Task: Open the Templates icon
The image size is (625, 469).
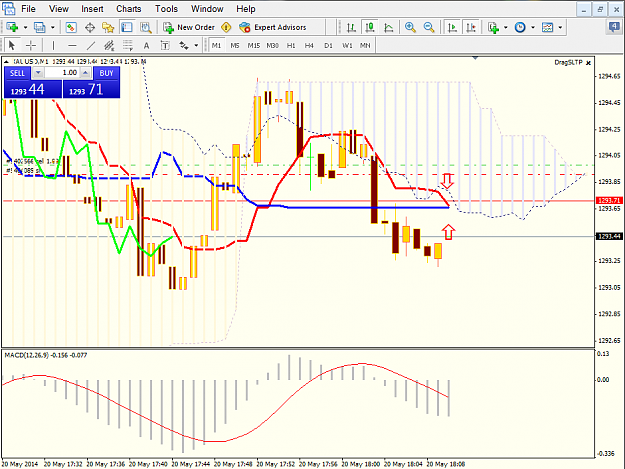Action: click(x=547, y=27)
